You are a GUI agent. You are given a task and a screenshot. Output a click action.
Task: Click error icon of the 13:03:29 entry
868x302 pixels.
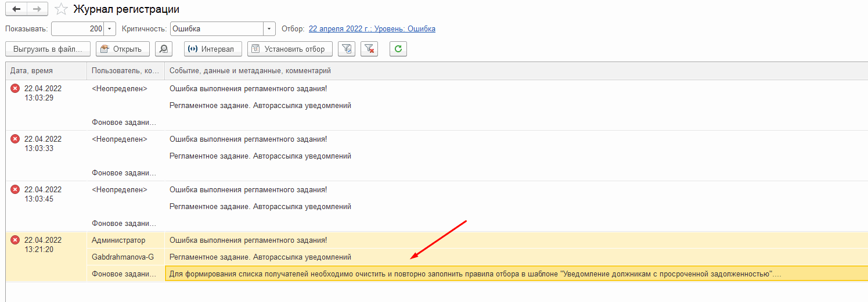[x=15, y=88]
